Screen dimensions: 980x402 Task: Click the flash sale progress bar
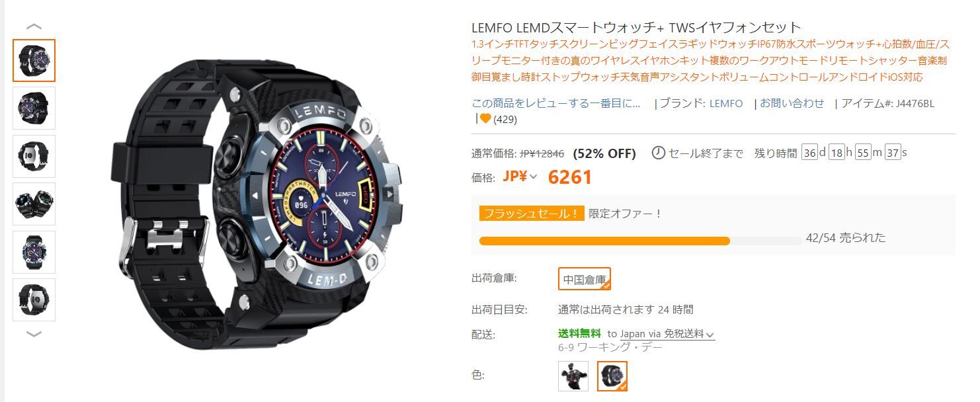click(x=640, y=241)
